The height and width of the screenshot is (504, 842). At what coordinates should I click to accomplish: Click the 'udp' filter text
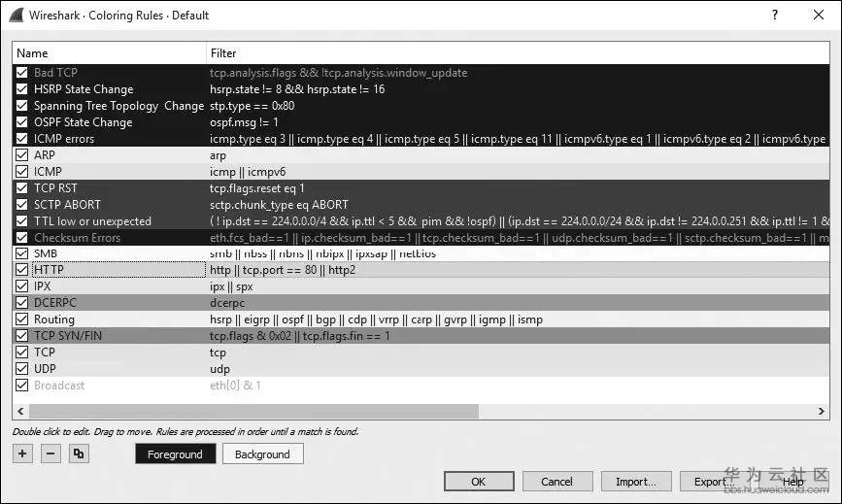pyautogui.click(x=219, y=369)
